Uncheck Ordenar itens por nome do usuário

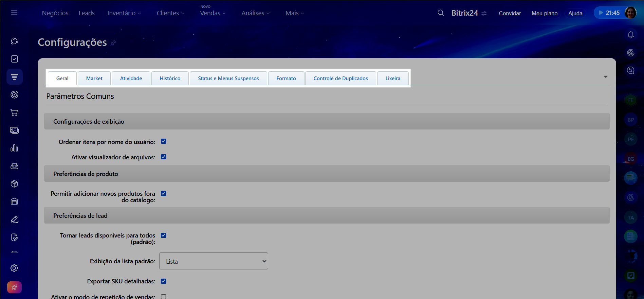163,141
